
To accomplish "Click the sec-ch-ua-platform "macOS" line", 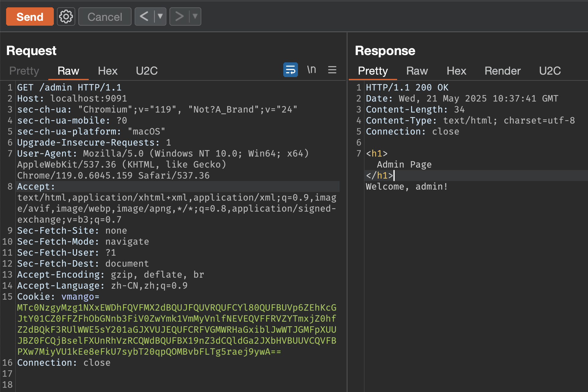I will click(91, 131).
